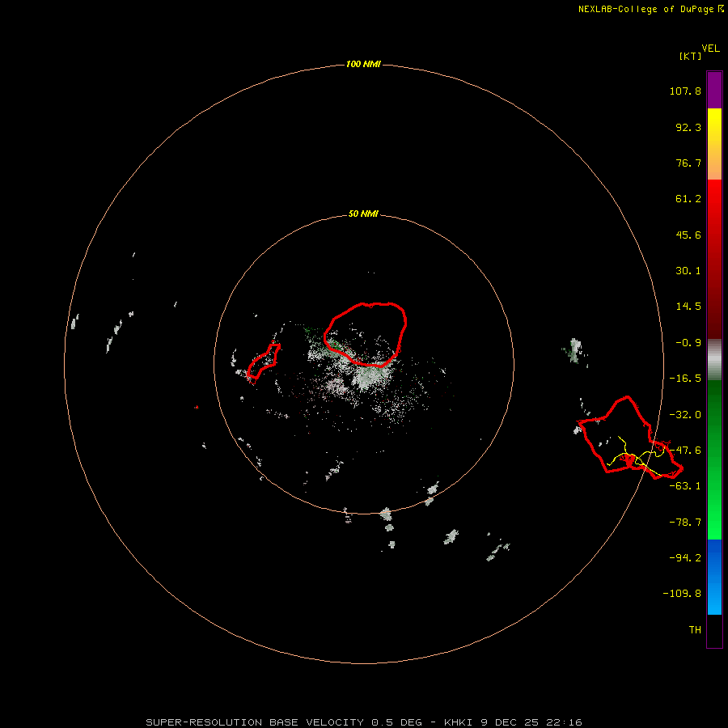Click the -16.5 legend value

pyautogui.click(x=685, y=379)
